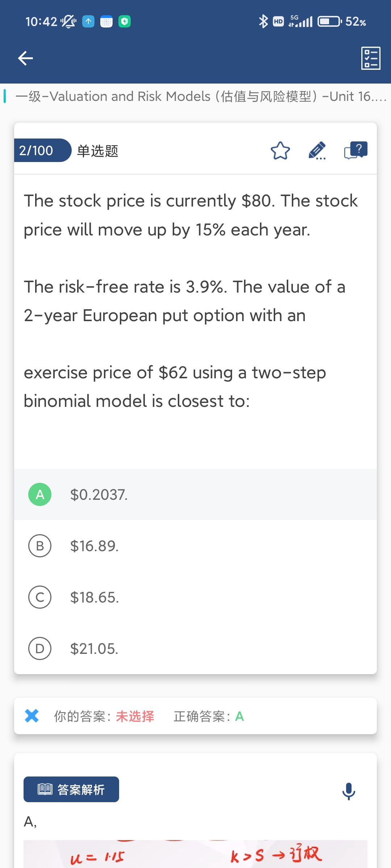The width and height of the screenshot is (391, 868).
Task: Tap the Valuation and Risk Models unit title
Action: tap(201, 97)
